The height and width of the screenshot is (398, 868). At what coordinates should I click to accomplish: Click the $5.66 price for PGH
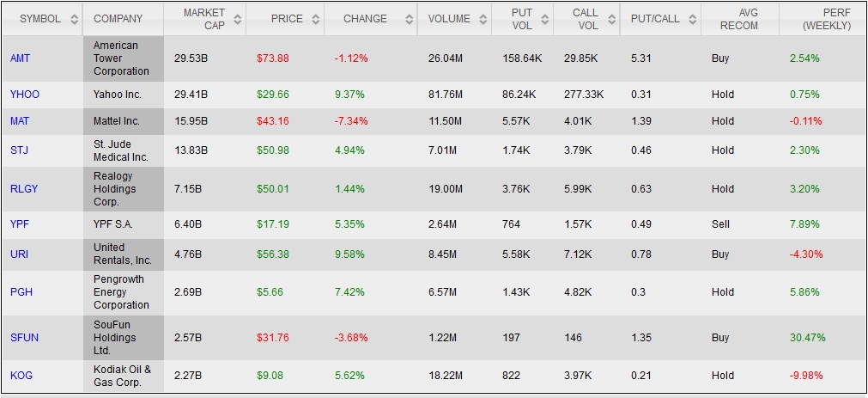coord(270,292)
